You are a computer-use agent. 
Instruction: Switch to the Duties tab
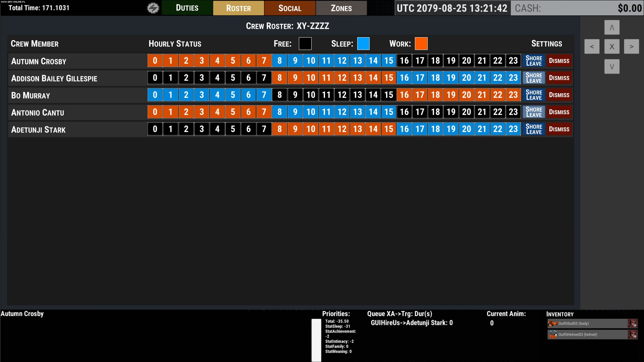187,8
